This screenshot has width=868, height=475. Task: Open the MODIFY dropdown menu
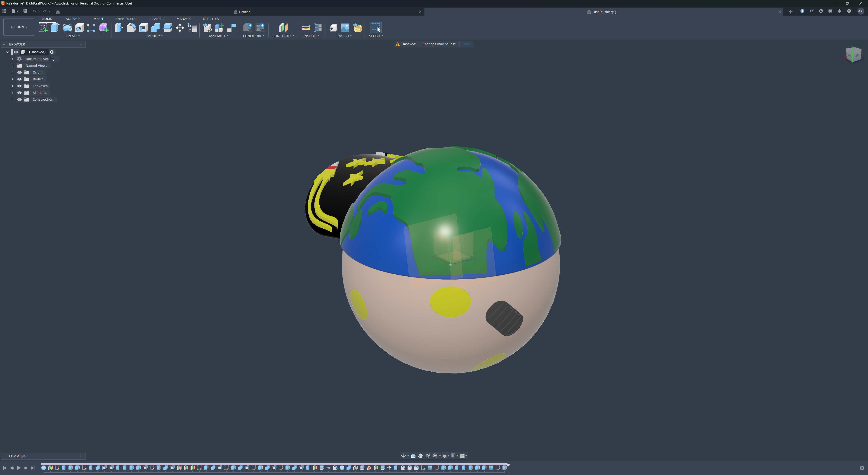pos(155,36)
